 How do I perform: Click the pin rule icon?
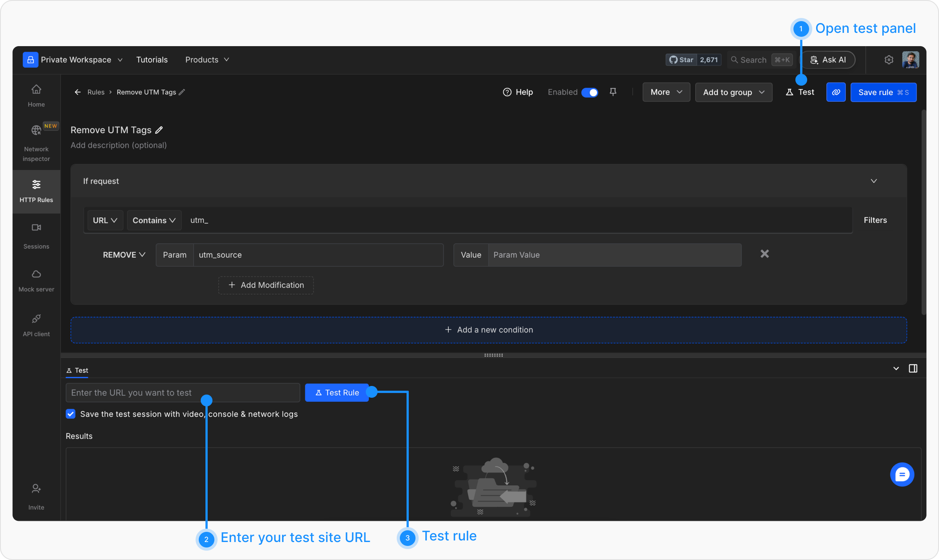(613, 92)
